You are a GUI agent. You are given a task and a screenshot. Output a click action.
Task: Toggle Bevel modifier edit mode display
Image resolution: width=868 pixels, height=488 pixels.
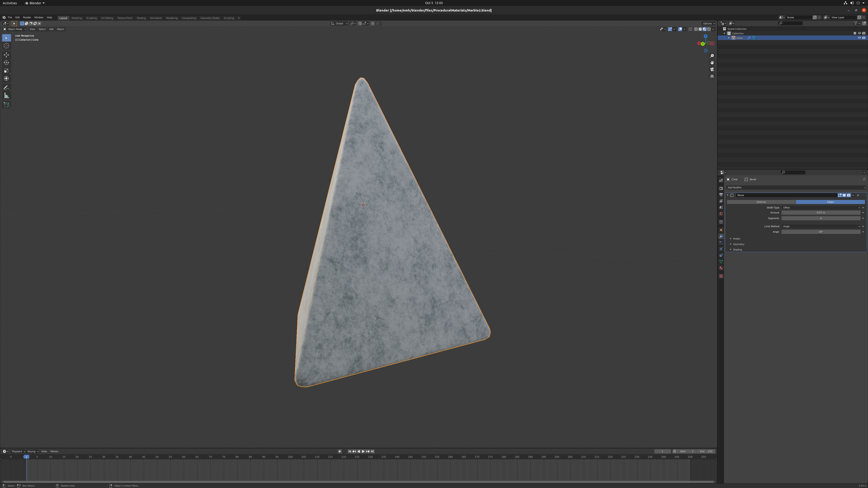coord(840,195)
